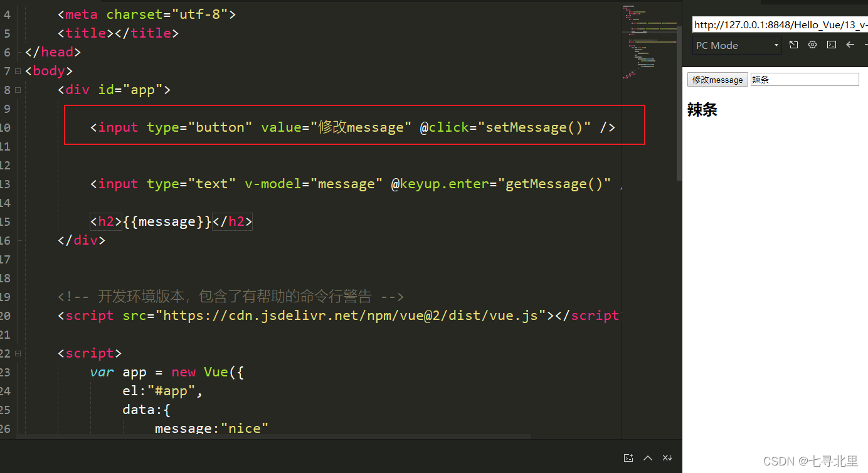Open the preview settings gear
868x473 pixels.
tap(812, 45)
